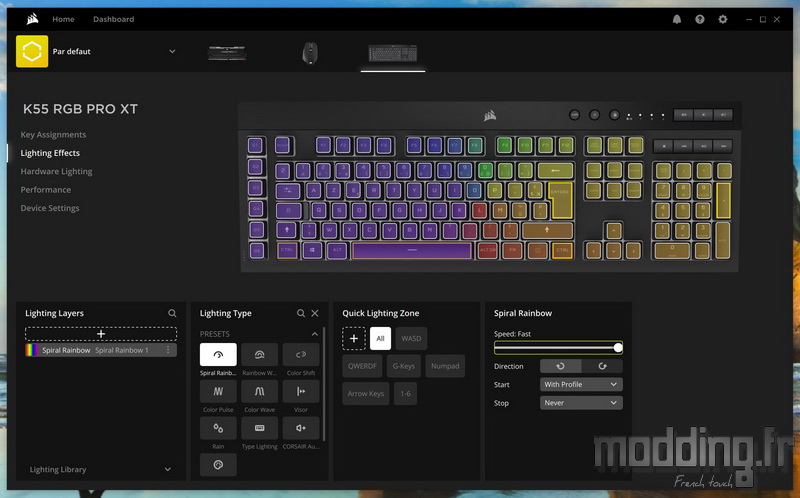
Task: Click the numpad 0 key on preview
Action: pyautogui.click(x=672, y=250)
